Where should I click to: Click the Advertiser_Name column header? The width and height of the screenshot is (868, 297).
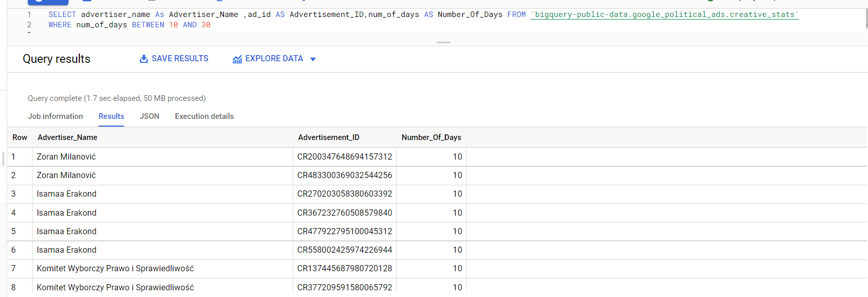tap(67, 137)
